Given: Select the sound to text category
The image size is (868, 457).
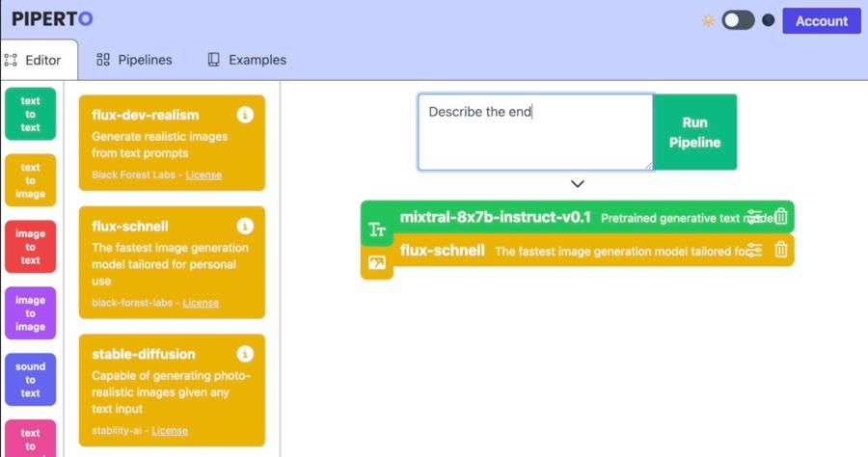Looking at the screenshot, I should [31, 380].
